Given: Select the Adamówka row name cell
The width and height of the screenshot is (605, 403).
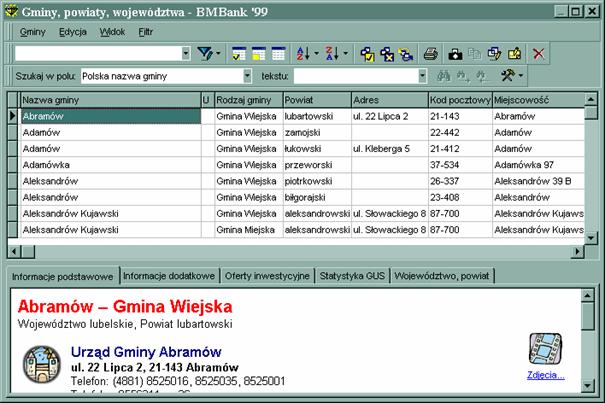Looking at the screenshot, I should (x=111, y=165).
